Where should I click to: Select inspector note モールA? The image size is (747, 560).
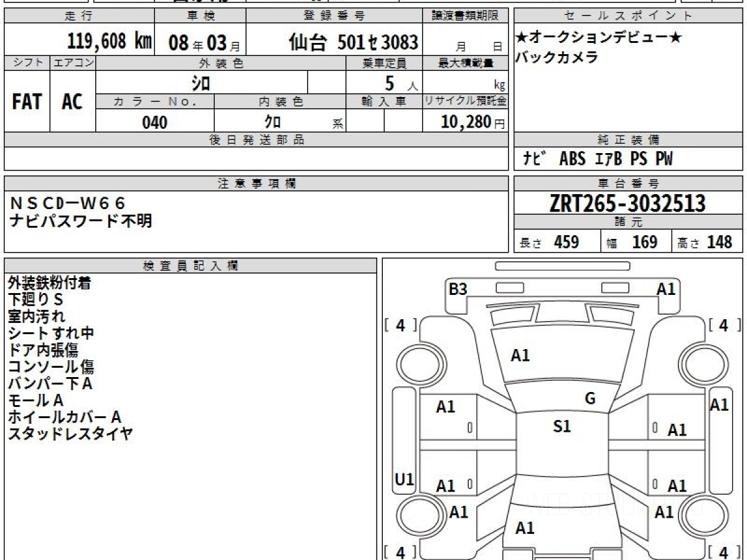click(x=35, y=401)
